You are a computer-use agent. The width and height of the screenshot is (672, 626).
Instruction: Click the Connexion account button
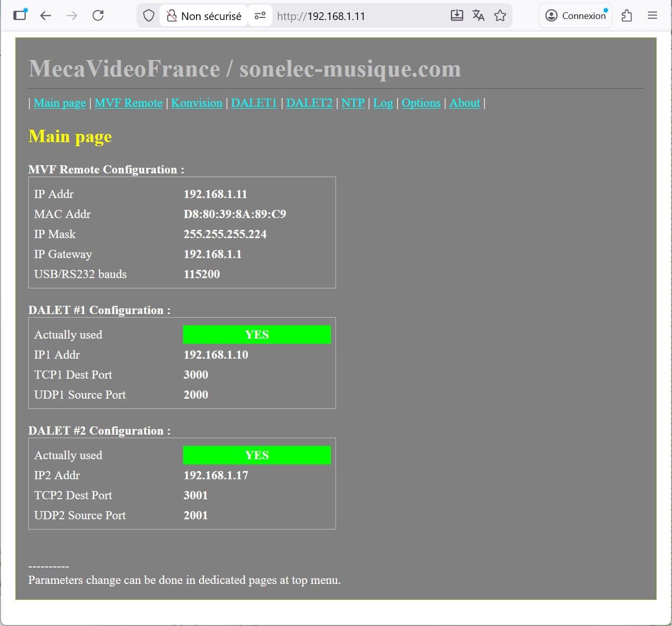click(x=576, y=16)
